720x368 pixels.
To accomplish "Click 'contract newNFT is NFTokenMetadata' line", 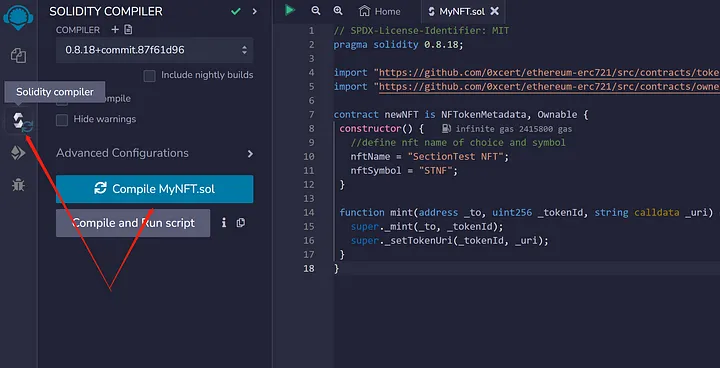I will point(461,114).
